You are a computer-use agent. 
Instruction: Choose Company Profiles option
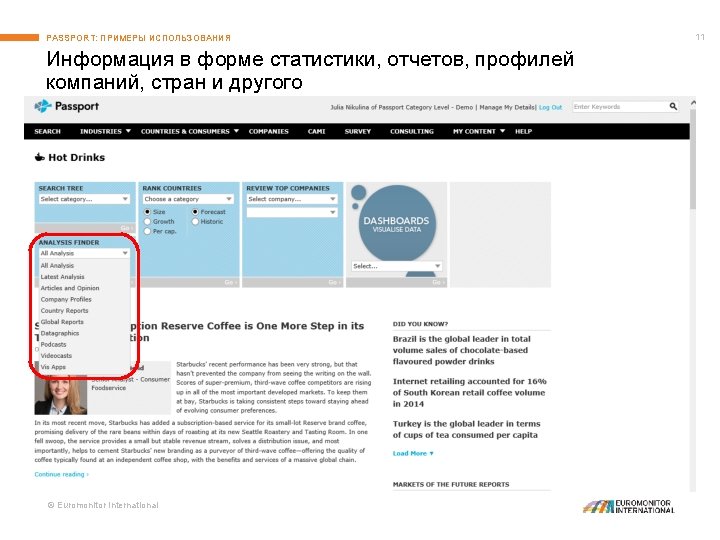[x=66, y=299]
